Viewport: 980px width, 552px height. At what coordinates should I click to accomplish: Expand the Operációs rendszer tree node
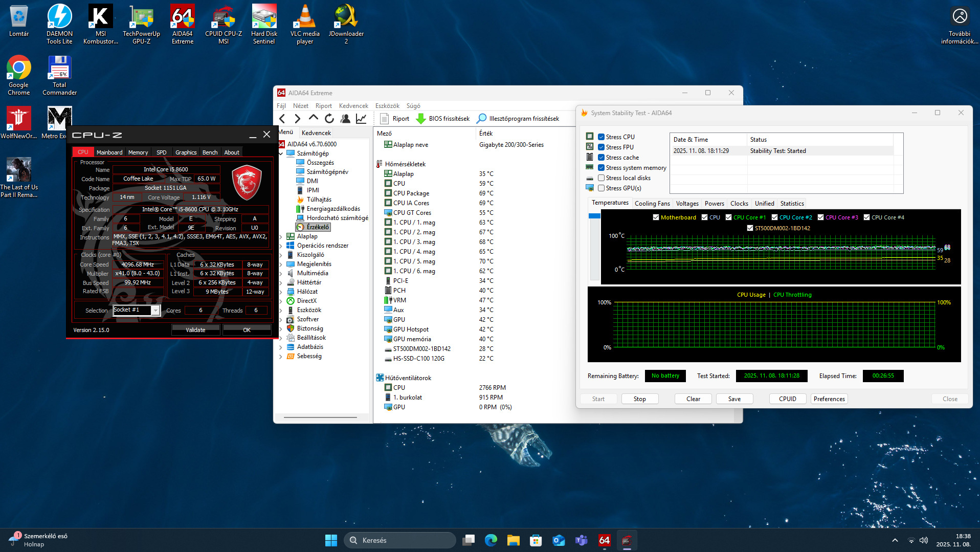coord(281,246)
